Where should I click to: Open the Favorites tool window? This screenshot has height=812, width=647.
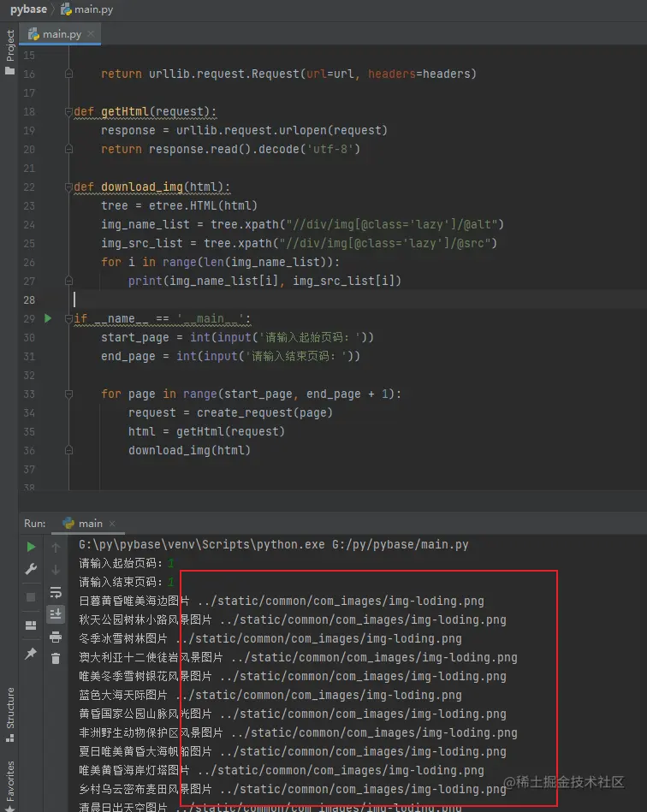[x=10, y=785]
